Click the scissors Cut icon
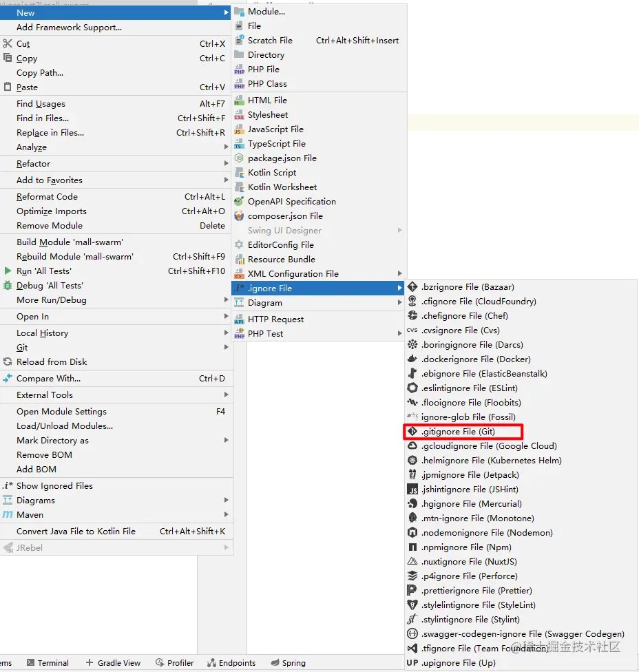Viewport: 639px width, 672px height. 8,43
